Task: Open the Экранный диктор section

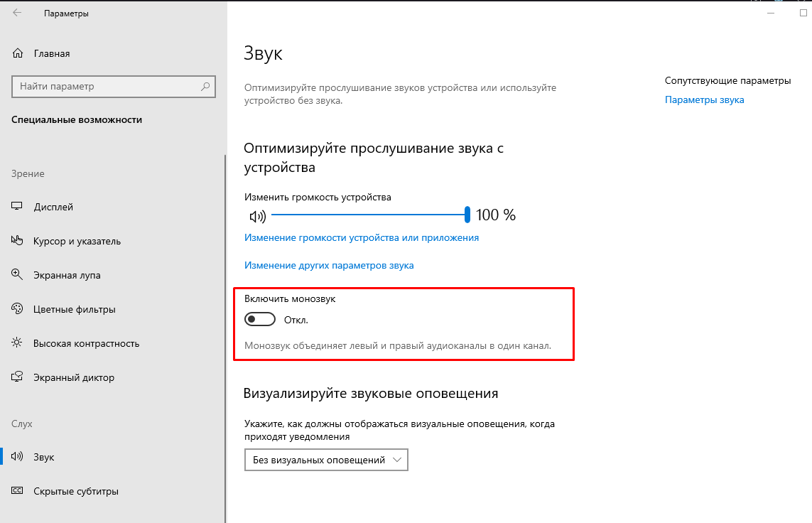Action: [73, 377]
